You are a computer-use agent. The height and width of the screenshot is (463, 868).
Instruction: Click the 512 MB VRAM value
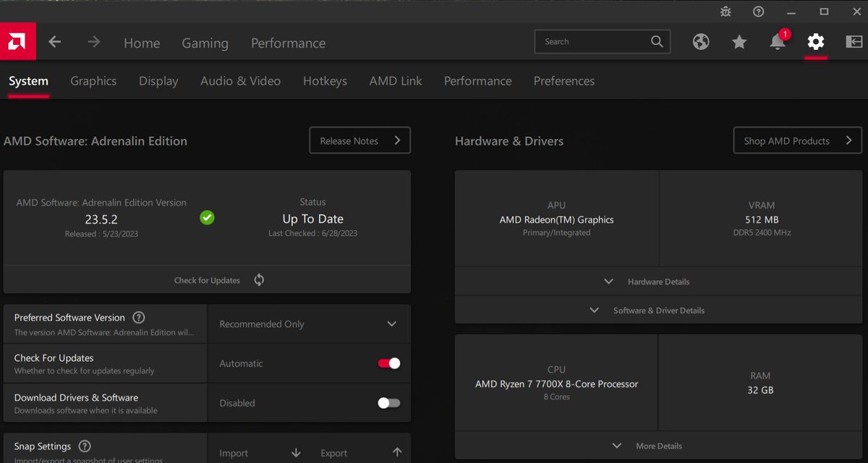[x=762, y=219]
